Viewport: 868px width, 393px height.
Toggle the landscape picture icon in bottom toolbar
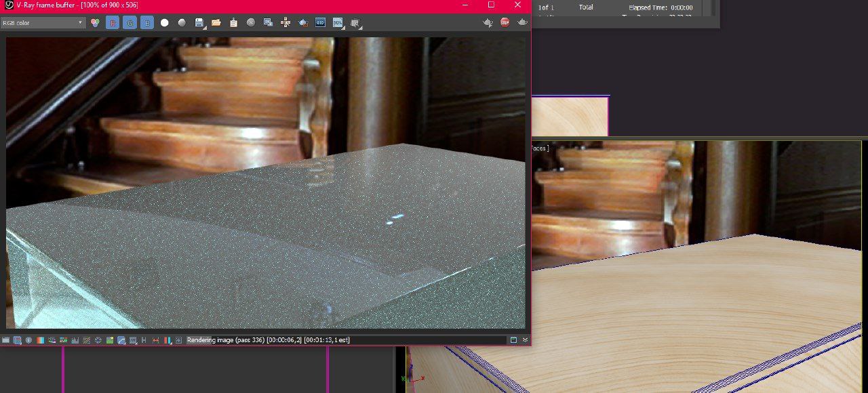pos(110,340)
